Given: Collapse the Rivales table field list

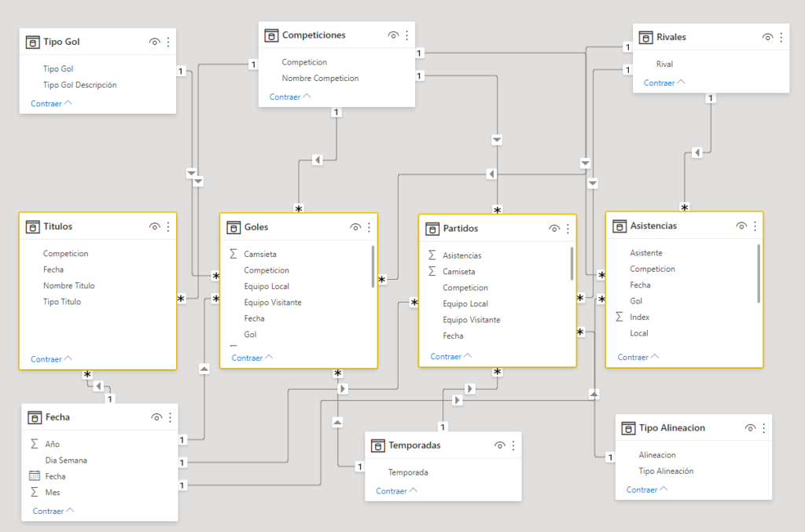Looking at the screenshot, I should [664, 83].
